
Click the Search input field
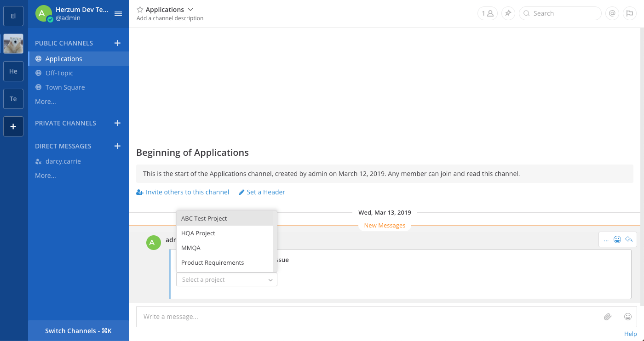pos(564,13)
